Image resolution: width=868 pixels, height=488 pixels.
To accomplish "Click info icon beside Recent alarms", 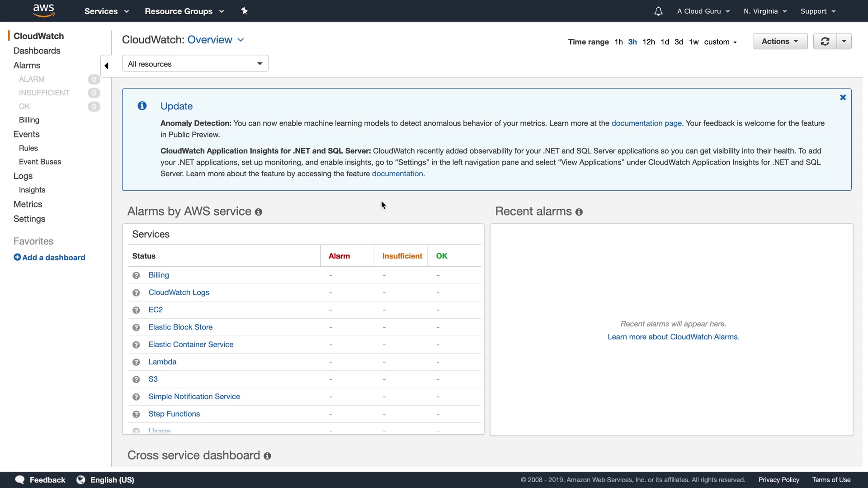I will (x=579, y=212).
